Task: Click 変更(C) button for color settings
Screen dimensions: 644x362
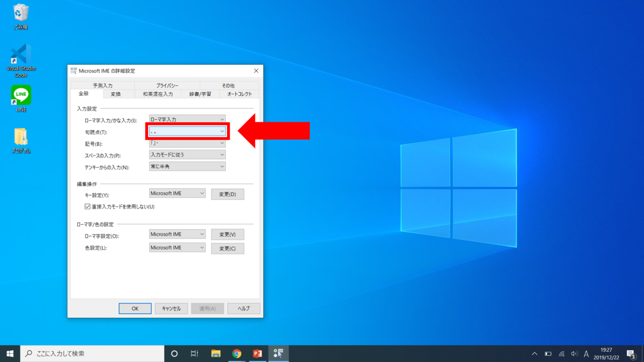Action: [228, 248]
